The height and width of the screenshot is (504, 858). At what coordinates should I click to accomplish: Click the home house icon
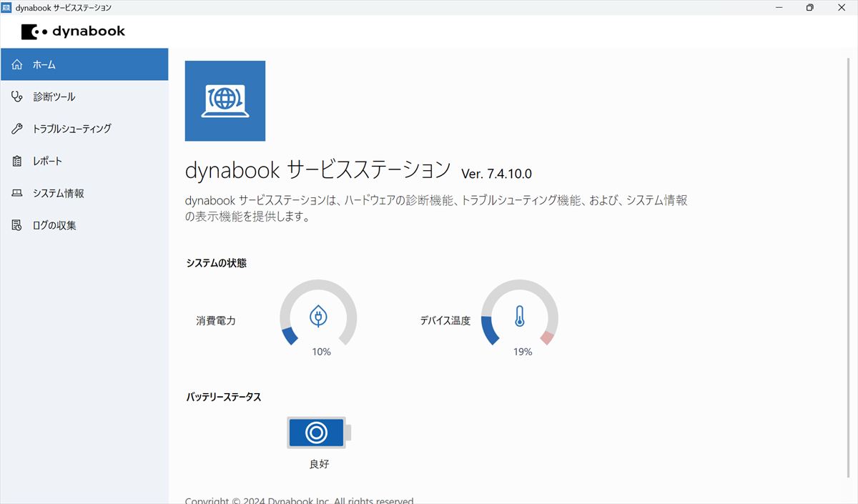18,64
